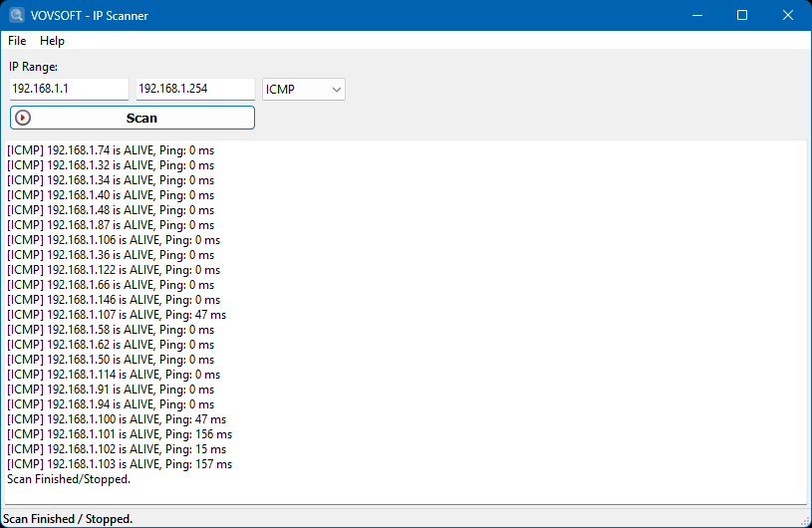Select the 192.168.1.107 result with 47 ms ping
Image resolution: width=812 pixels, height=528 pixels.
(117, 315)
